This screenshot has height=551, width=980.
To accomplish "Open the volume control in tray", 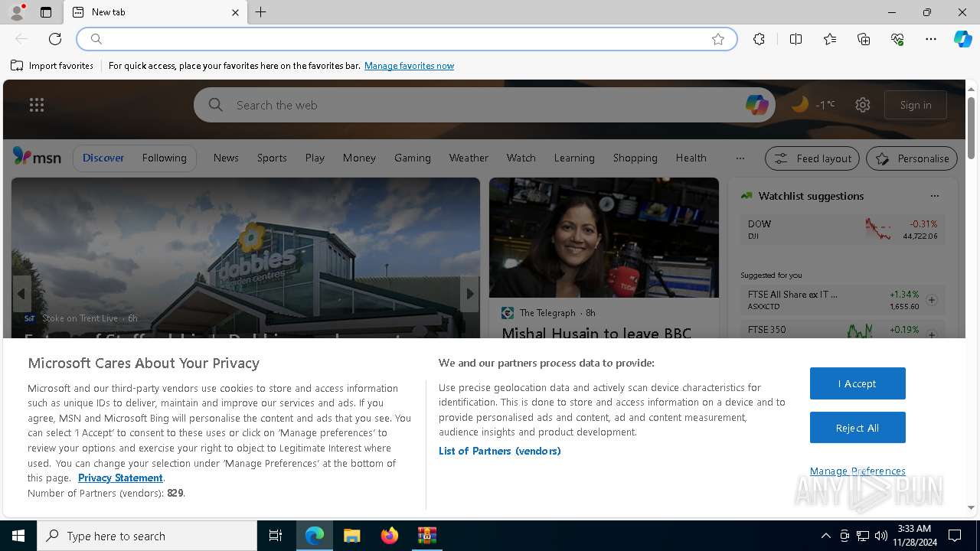I will (881, 536).
